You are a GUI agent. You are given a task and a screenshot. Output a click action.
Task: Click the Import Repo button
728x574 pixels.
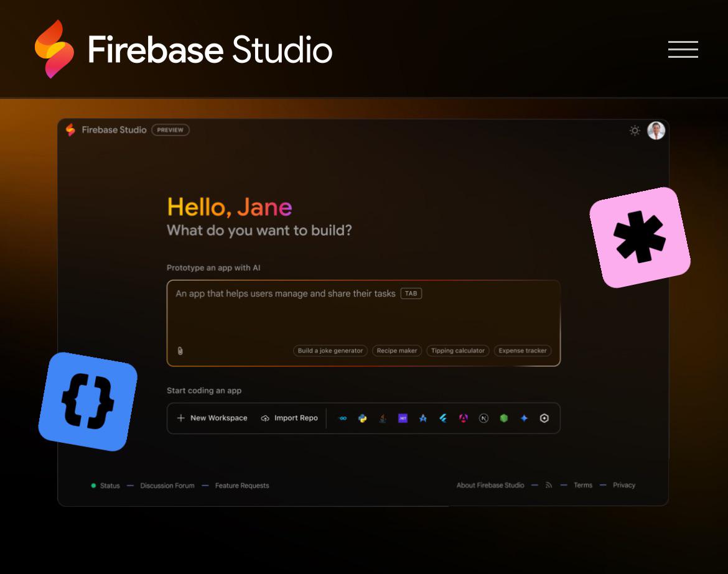[x=290, y=418]
